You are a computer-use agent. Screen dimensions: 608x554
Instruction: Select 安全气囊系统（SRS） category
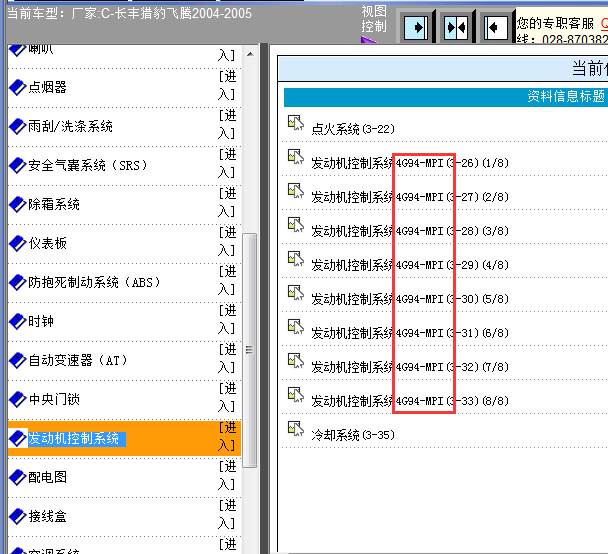88,166
